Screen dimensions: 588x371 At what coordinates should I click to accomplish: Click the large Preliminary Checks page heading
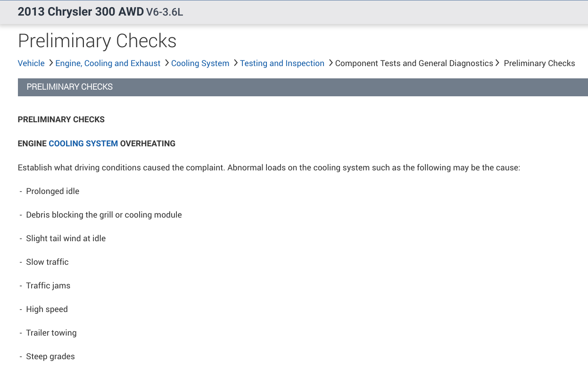click(97, 41)
